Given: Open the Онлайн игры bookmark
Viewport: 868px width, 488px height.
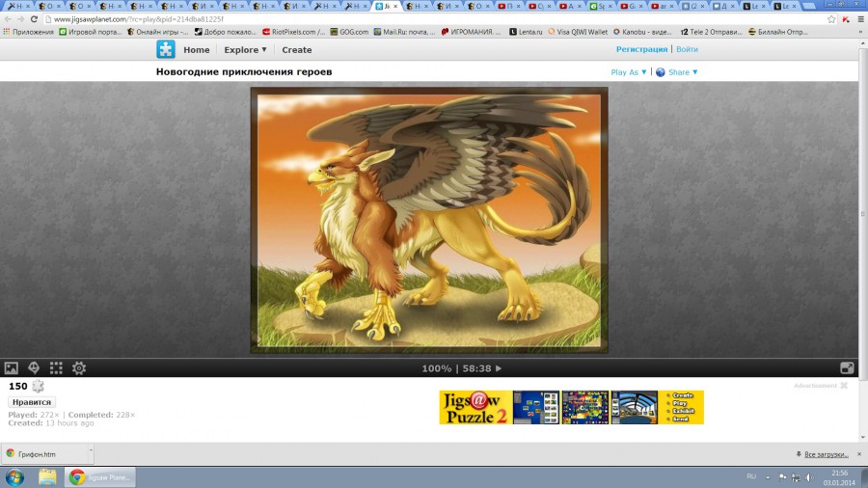Looking at the screenshot, I should coord(158,32).
